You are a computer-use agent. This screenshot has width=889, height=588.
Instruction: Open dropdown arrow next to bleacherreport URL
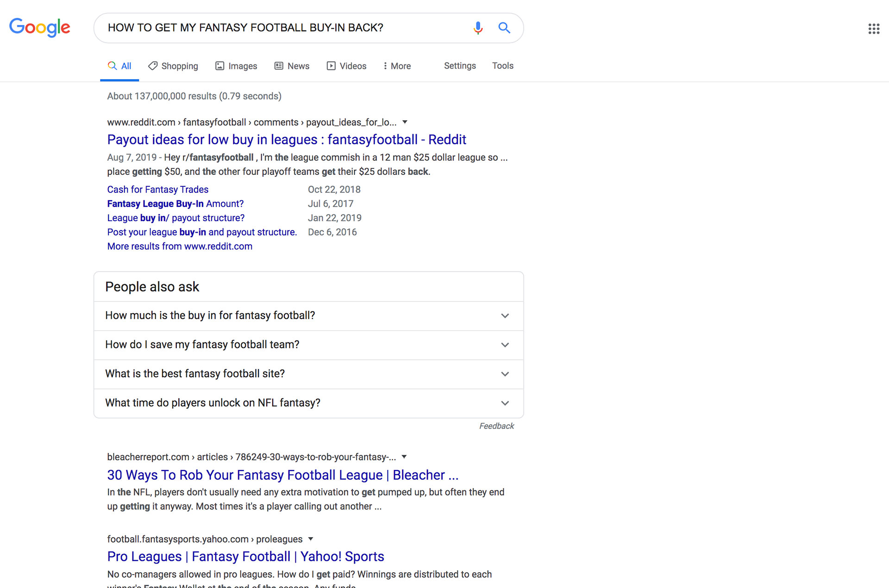[404, 457]
